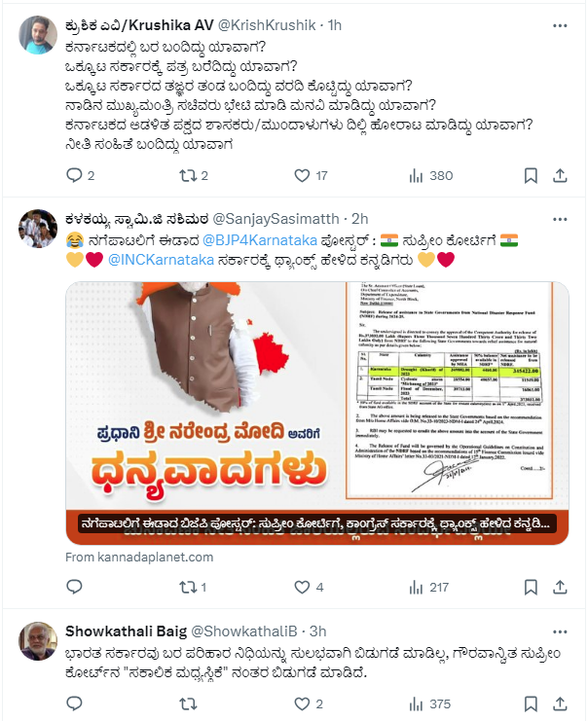Share Showkathali Baig's tweet
This screenshot has height=721, width=588.
pyautogui.click(x=560, y=704)
